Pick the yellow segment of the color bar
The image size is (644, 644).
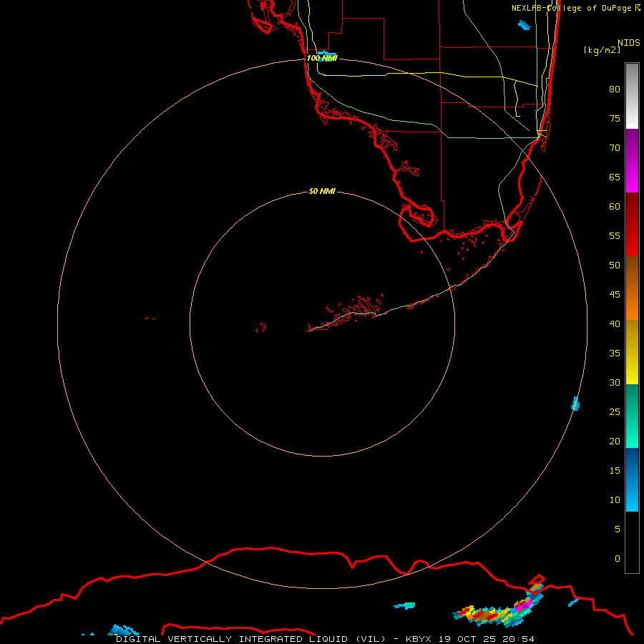click(x=632, y=352)
